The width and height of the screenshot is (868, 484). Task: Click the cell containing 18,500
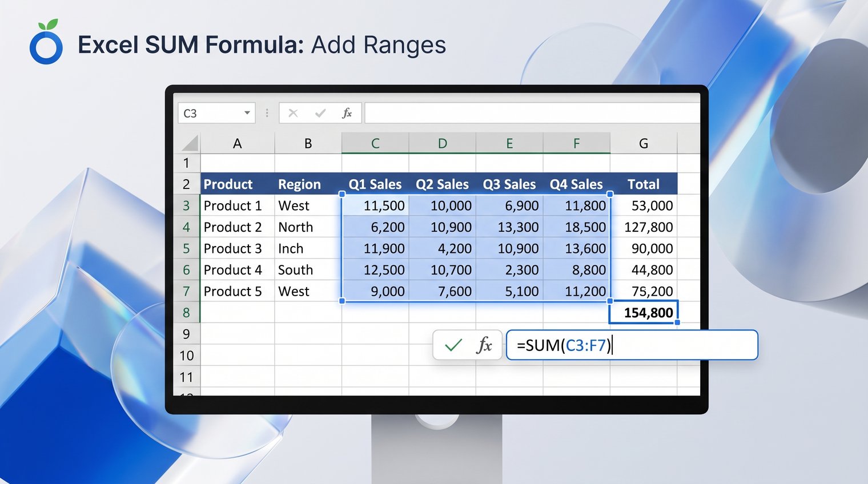577,227
